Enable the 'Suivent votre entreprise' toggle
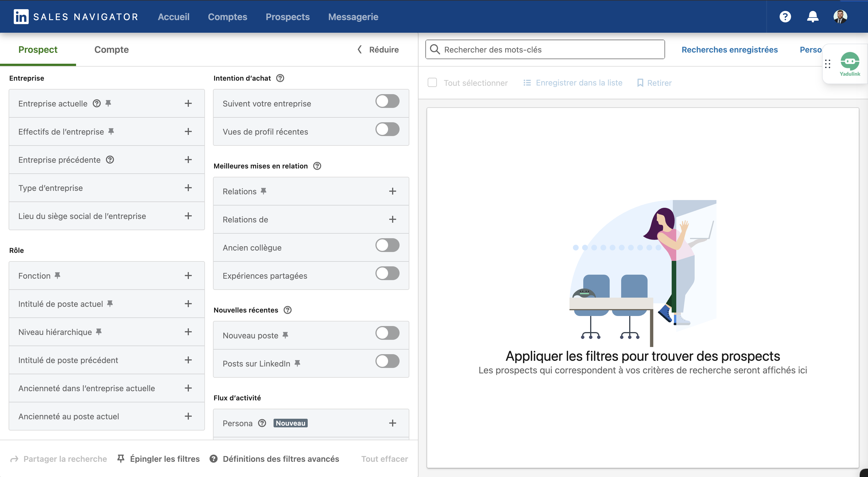Screen dimensions: 868x477 387,101
